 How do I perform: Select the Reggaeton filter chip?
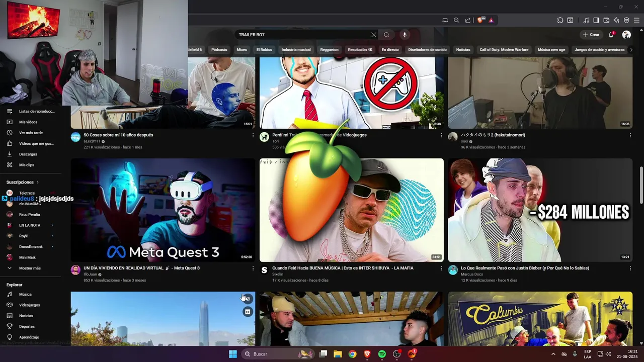coord(330,50)
